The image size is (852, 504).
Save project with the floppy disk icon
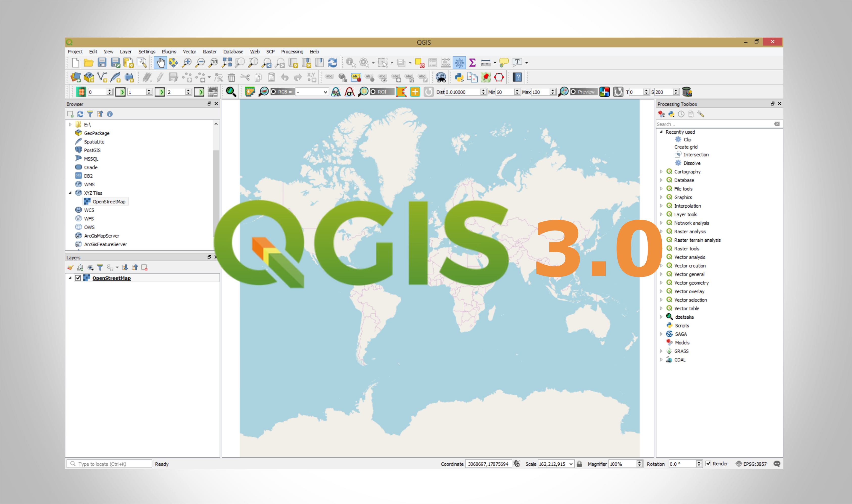point(102,62)
